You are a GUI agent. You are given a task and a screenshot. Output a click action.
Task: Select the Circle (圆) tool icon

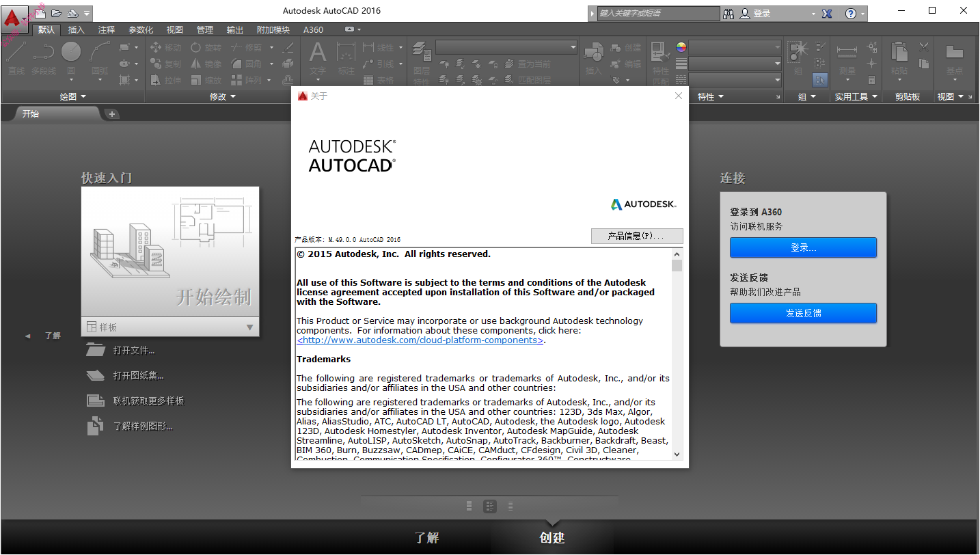coord(71,52)
